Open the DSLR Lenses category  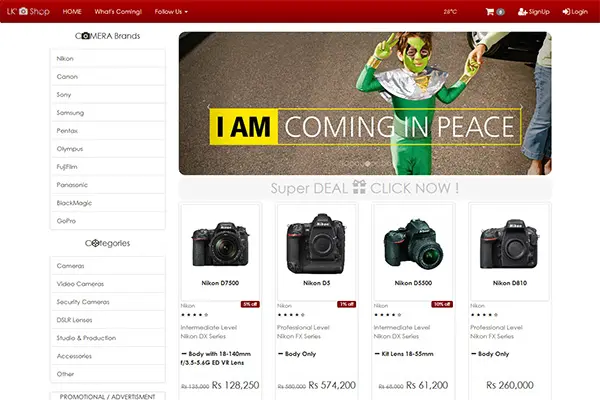[x=108, y=320]
